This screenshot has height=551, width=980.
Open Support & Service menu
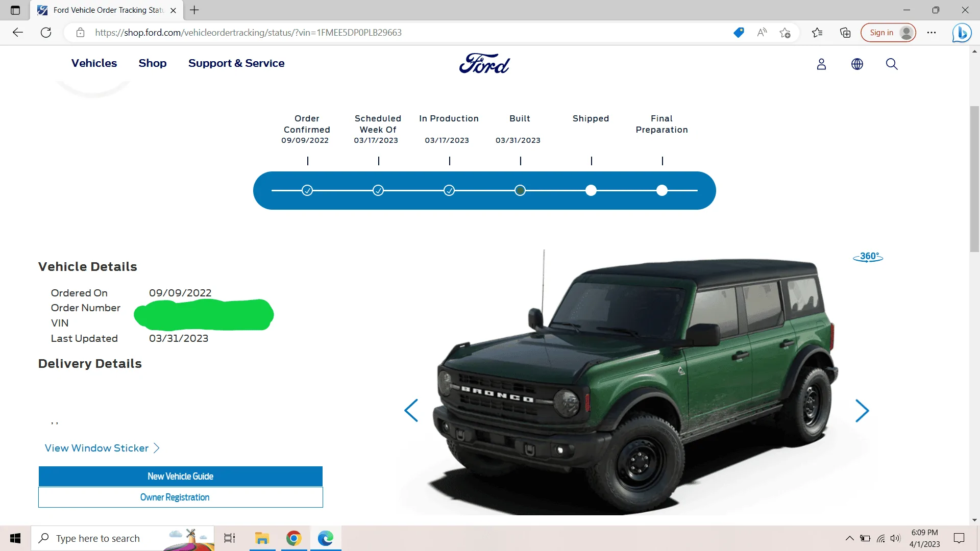coord(236,63)
